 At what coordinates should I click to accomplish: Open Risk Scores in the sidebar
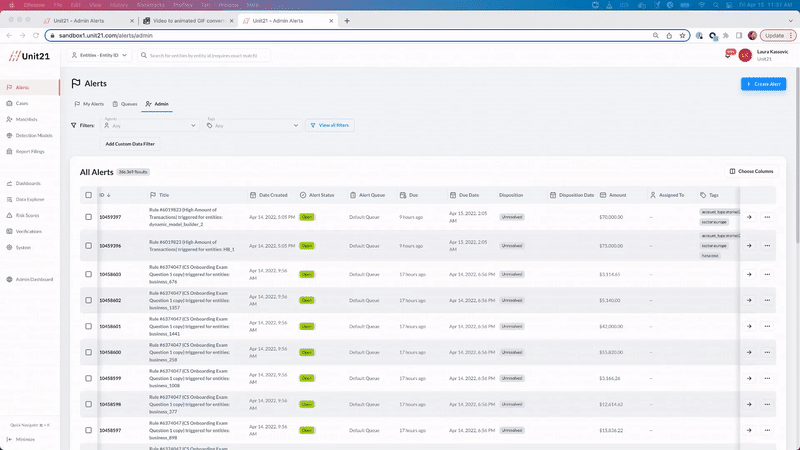click(27, 215)
